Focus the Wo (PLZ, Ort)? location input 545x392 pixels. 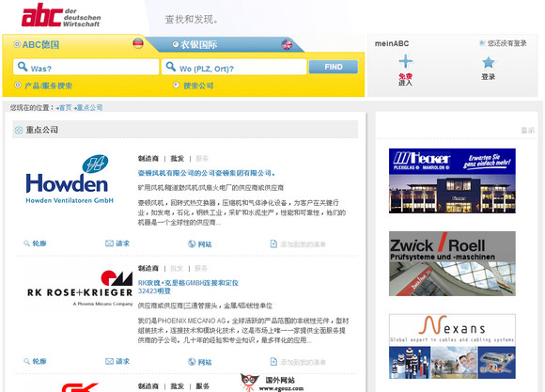tap(234, 67)
